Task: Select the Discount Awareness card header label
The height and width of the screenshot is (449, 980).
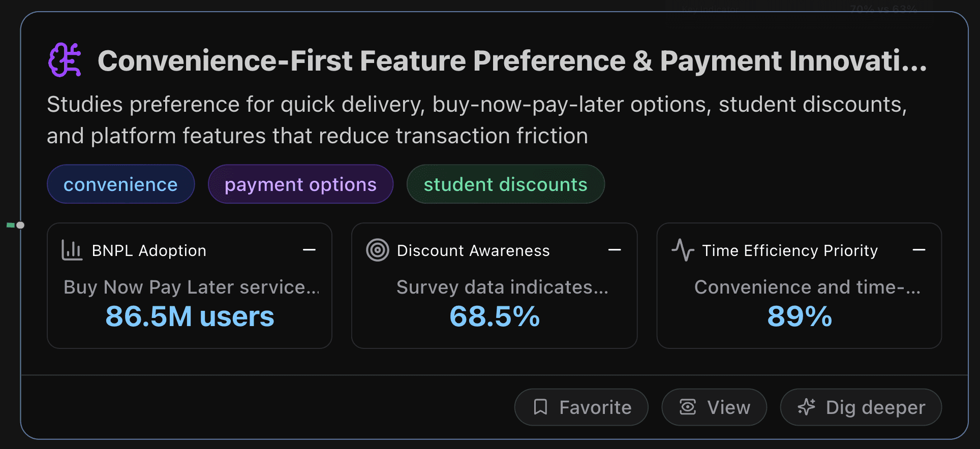Action: (473, 250)
